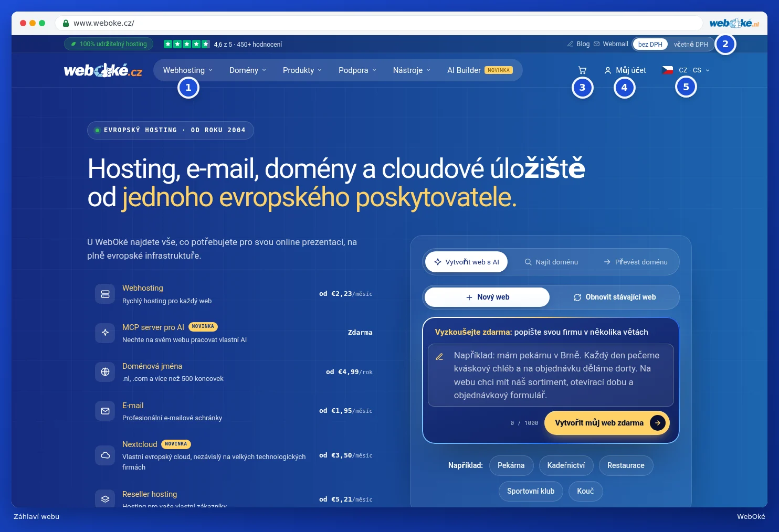The height and width of the screenshot is (532, 779).
Task: Click the "4,6 z 5 · 450+ hodnocení" text
Action: coord(248,45)
